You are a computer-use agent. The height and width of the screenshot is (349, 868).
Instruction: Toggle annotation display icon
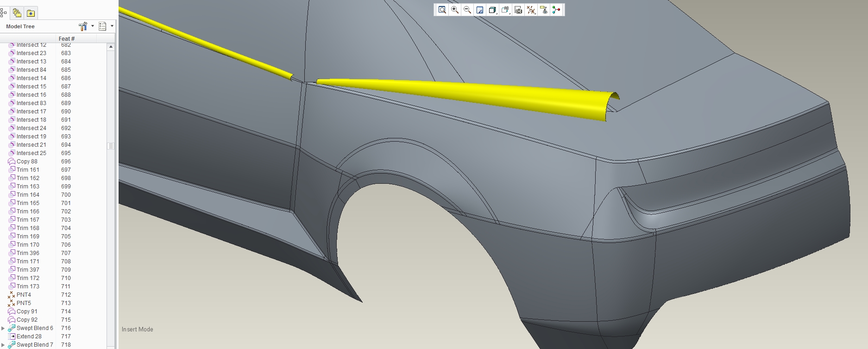coord(544,10)
